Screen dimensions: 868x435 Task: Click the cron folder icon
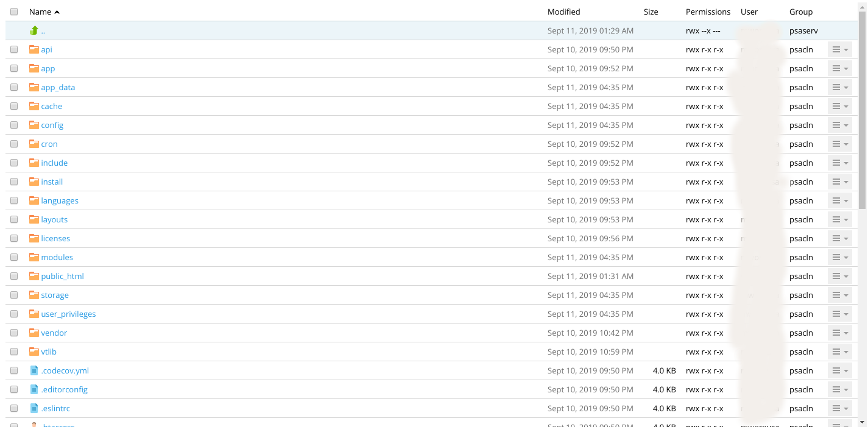pos(34,144)
